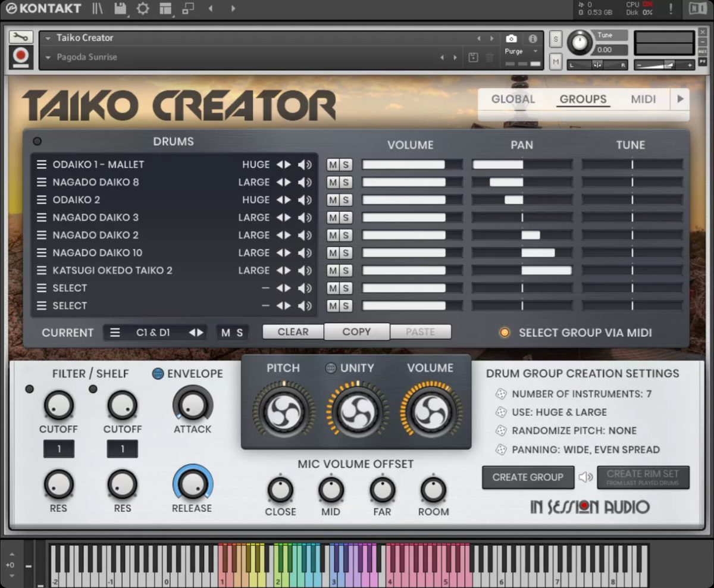Screen dimensions: 714x588
Task: Change current group C1 & D1 arrows
Action: 196,333
